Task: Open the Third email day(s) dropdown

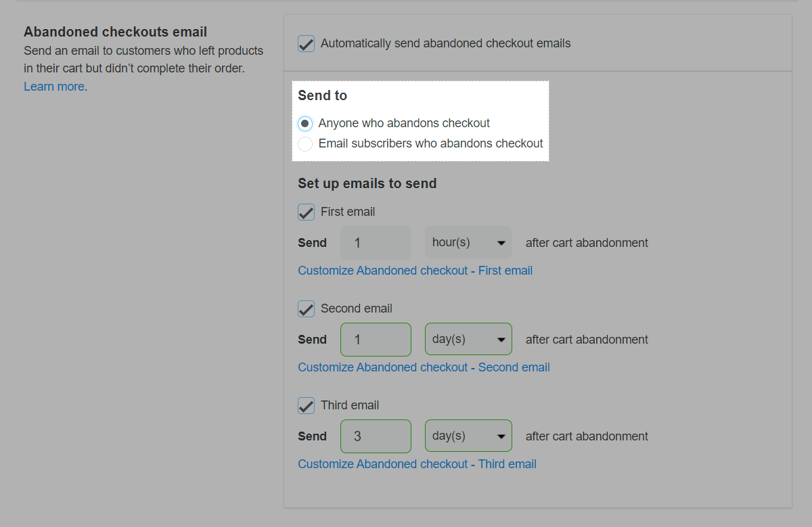Action: [468, 436]
